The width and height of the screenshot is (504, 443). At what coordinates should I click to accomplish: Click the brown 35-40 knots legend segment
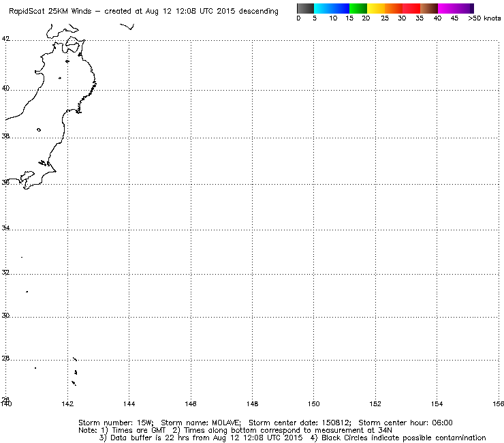(429, 8)
